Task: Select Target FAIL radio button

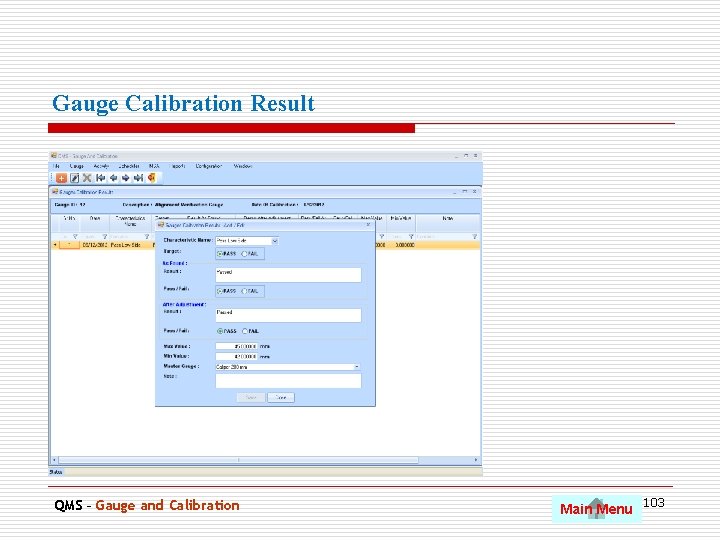Action: [x=244, y=254]
